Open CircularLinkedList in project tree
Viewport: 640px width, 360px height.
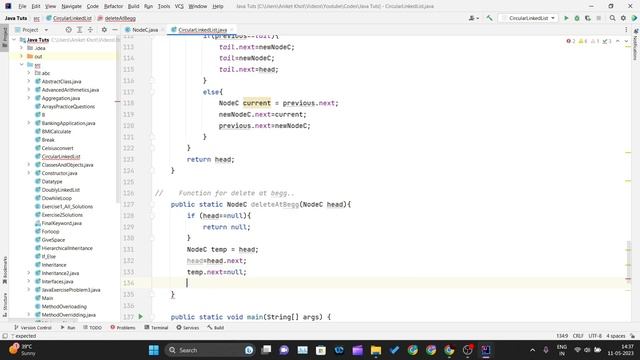coord(61,156)
